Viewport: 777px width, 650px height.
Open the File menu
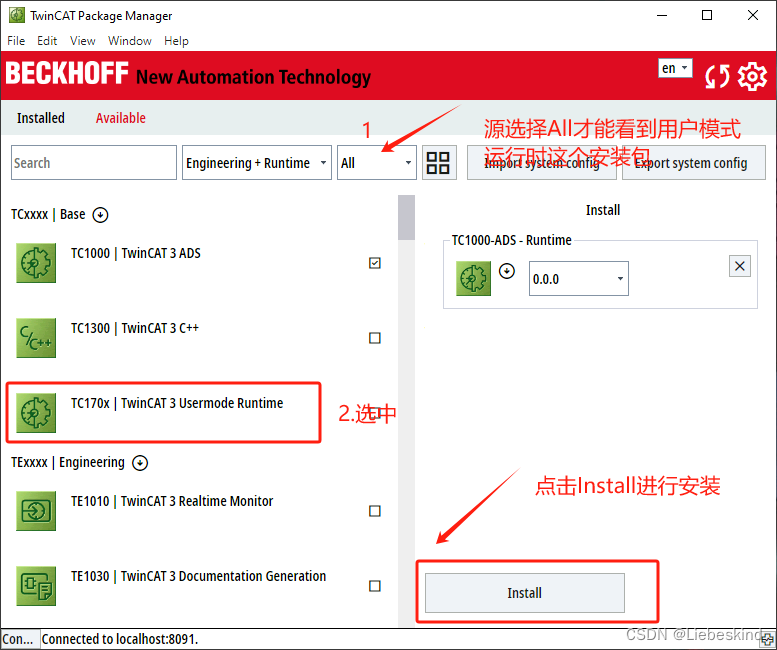tap(16, 41)
